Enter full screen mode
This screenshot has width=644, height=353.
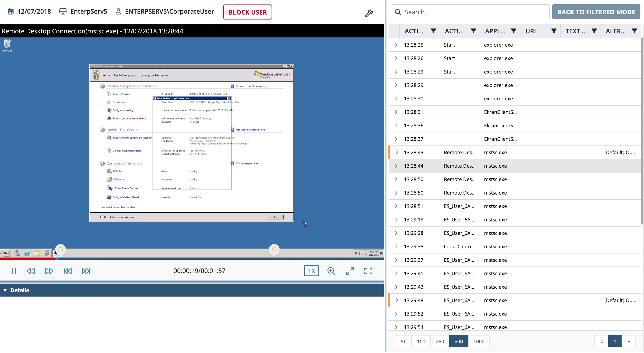pos(368,271)
